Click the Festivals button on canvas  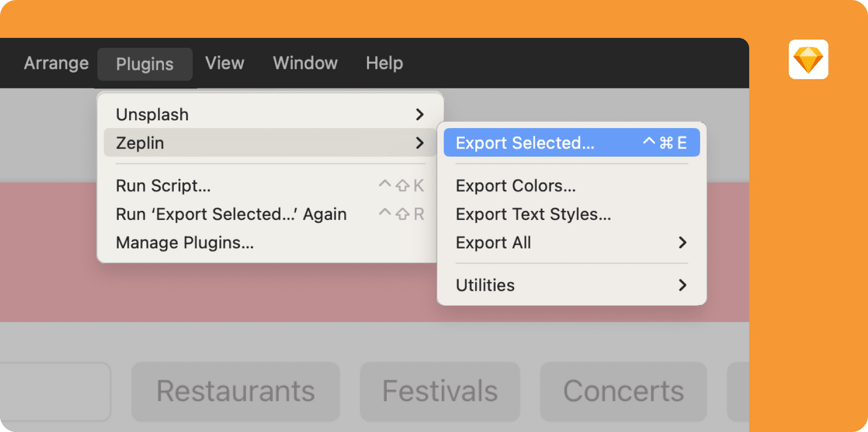pyautogui.click(x=440, y=391)
